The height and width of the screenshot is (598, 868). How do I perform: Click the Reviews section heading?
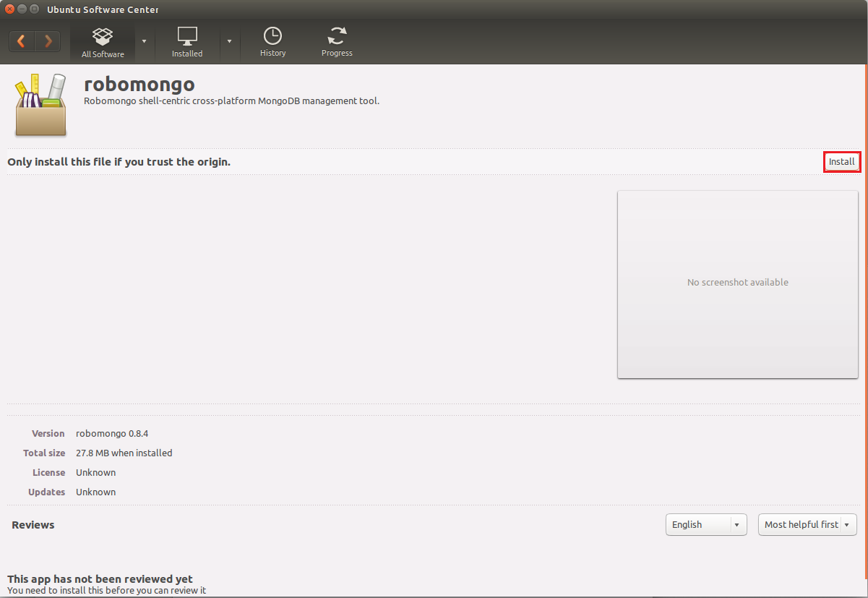33,525
